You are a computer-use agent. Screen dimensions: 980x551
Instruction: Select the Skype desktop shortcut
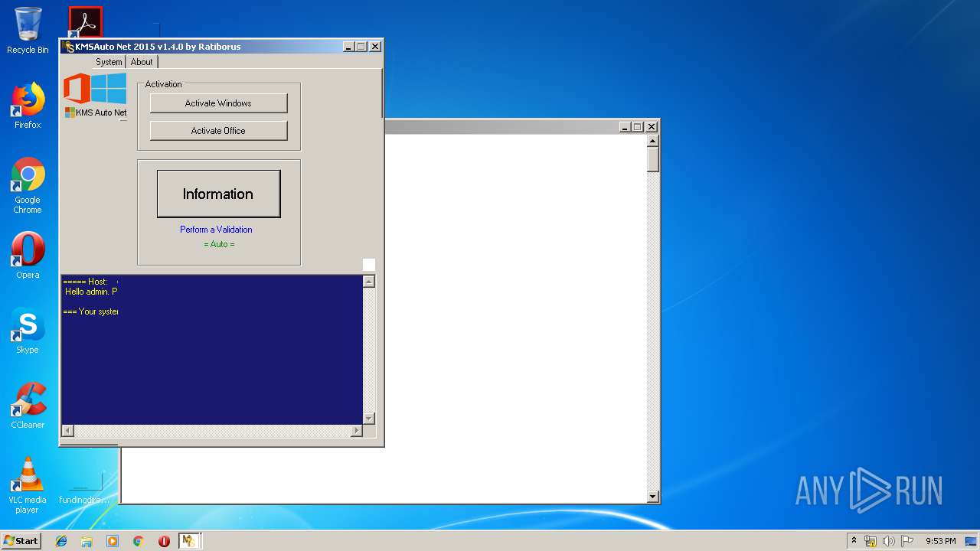(28, 331)
